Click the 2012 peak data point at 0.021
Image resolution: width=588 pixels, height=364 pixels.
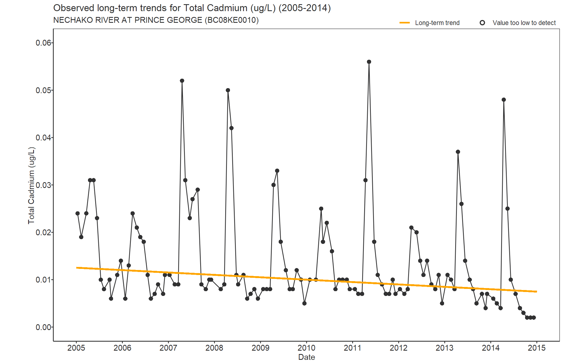[x=411, y=227]
